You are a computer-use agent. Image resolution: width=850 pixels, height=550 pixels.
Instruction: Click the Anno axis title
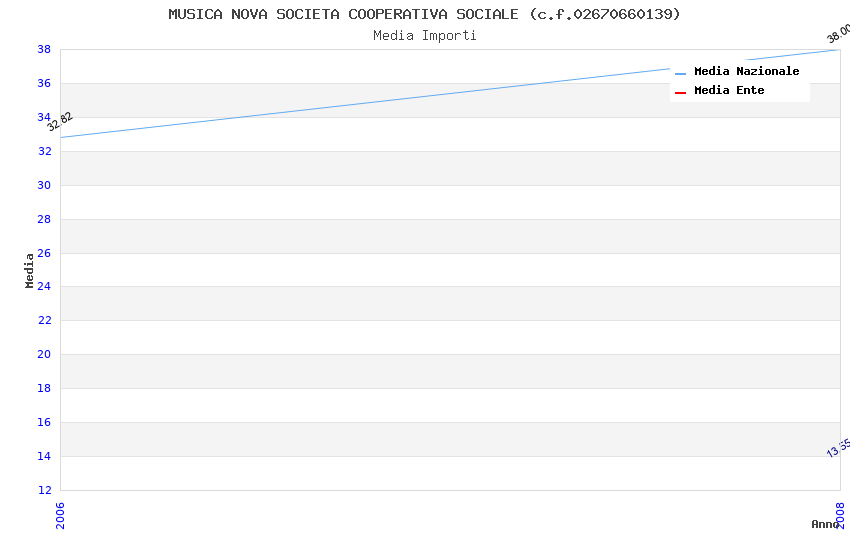tap(824, 524)
